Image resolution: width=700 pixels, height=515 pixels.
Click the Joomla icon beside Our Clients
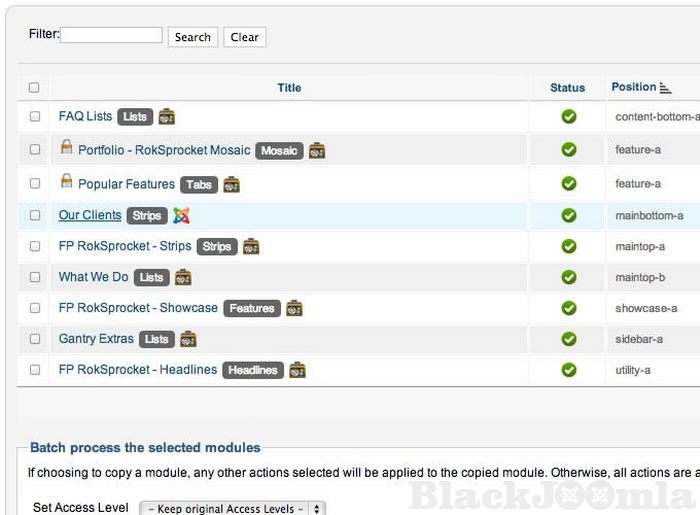[181, 216]
